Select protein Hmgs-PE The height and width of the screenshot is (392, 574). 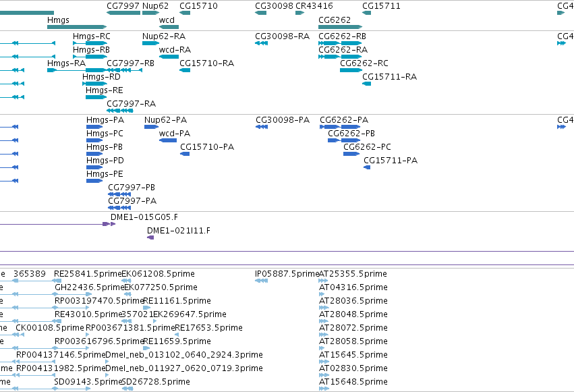[x=105, y=174]
